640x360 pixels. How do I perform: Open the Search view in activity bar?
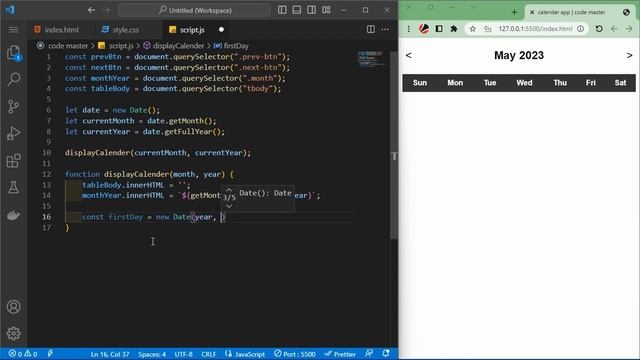pyautogui.click(x=13, y=79)
